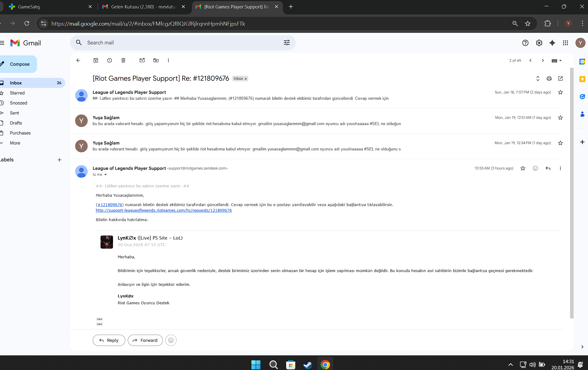This screenshot has height=370, width=588.
Task: Open the Google Account avatar in Gmail
Action: point(580,43)
